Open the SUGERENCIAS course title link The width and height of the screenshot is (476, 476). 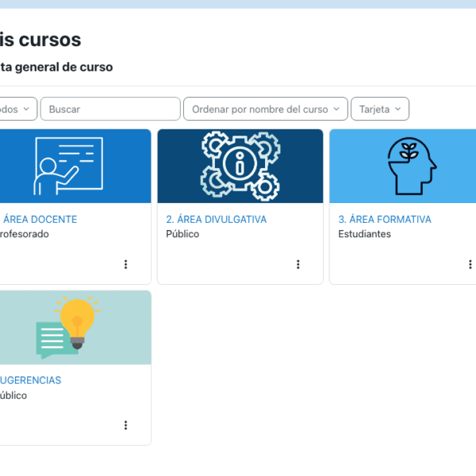pos(30,380)
